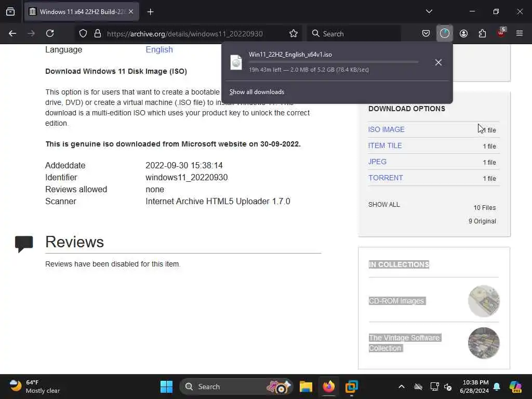The width and height of the screenshot is (532, 399).
Task: Click the Firefox Search box
Action: point(354,33)
